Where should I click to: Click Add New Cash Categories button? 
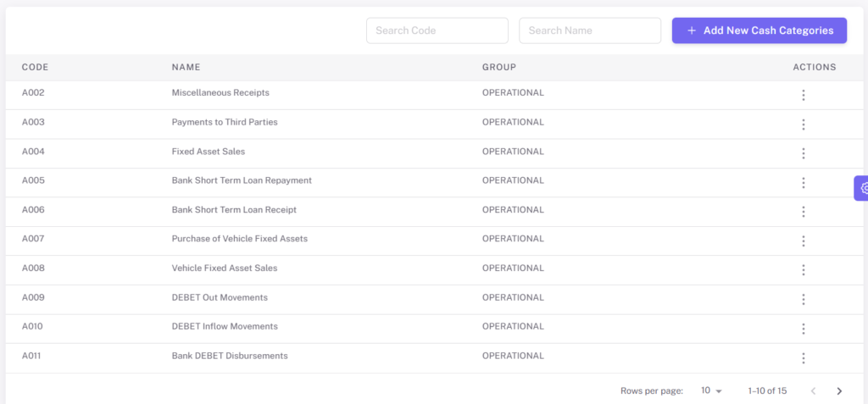(759, 30)
